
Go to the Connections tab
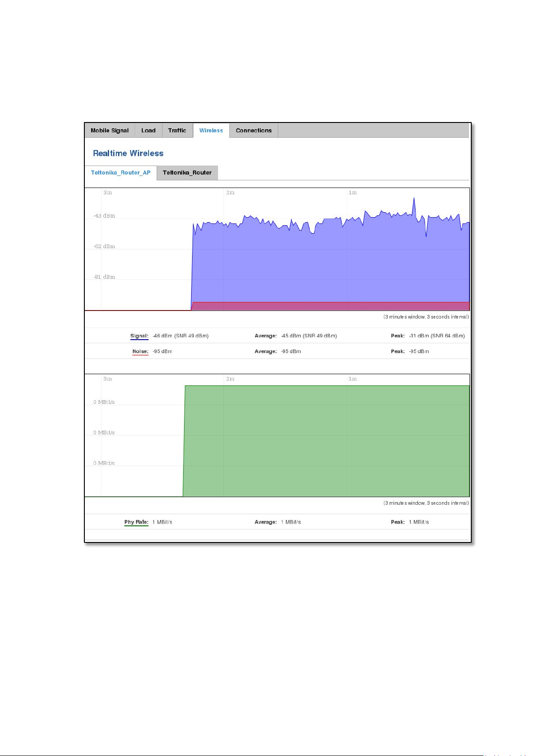(x=254, y=131)
